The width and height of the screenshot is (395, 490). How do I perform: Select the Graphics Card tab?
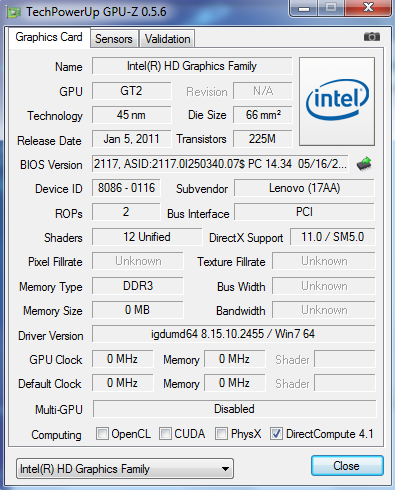[49, 37]
